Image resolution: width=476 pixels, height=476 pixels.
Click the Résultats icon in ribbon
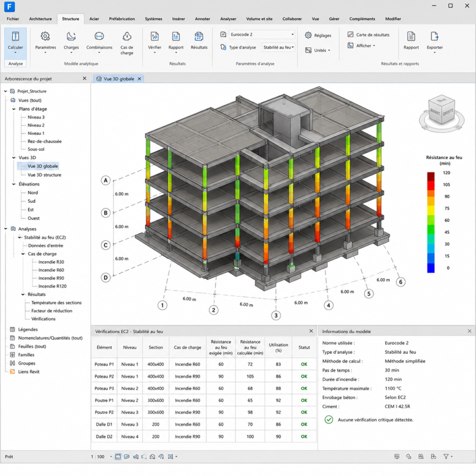pyautogui.click(x=199, y=36)
